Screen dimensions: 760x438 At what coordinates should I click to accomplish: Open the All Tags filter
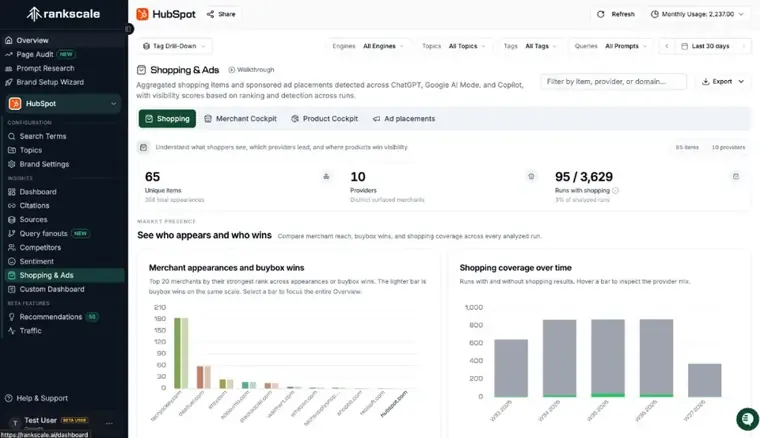(540, 46)
